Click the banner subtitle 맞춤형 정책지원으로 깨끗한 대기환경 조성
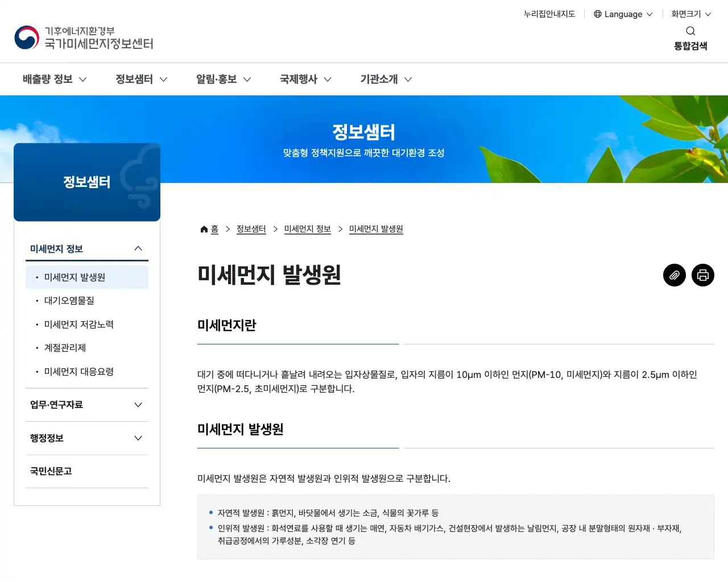Image resolution: width=728 pixels, height=582 pixels. click(x=364, y=153)
